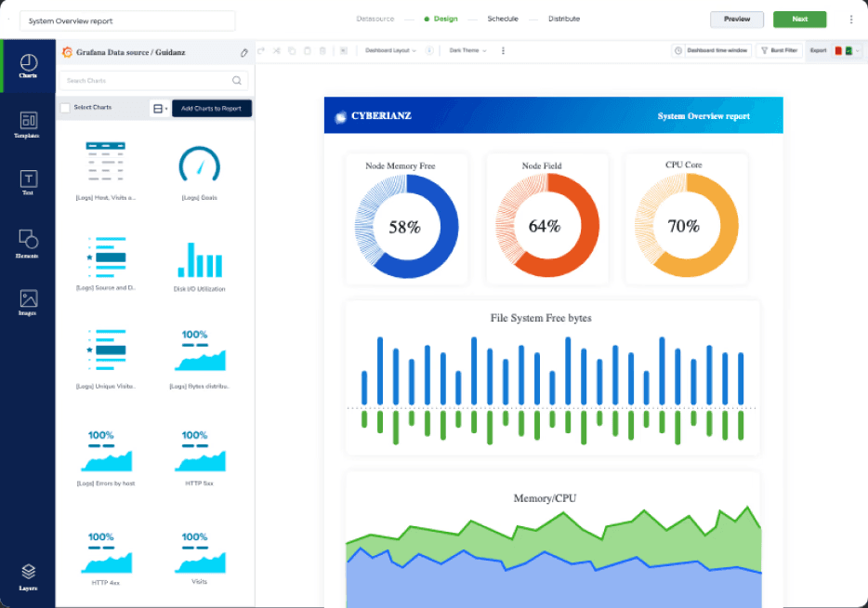Open the Images sidebar panel

(28, 303)
